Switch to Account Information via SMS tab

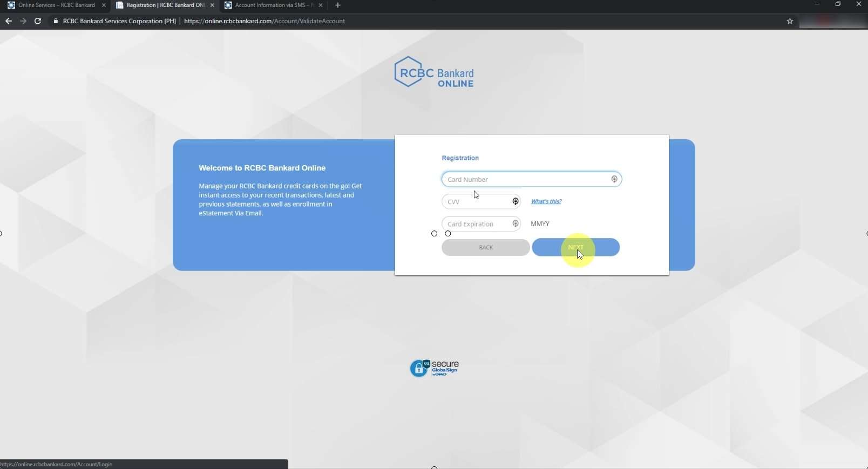[x=273, y=5]
